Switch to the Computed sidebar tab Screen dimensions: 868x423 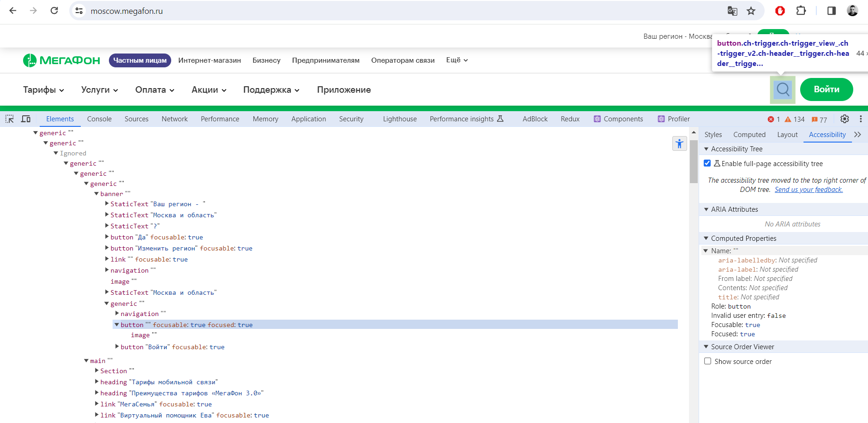point(749,135)
